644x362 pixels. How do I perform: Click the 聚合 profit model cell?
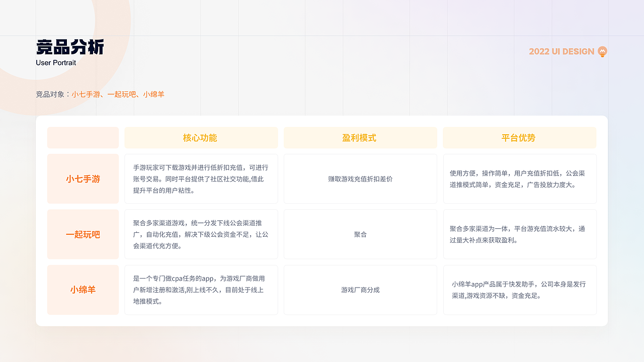360,234
